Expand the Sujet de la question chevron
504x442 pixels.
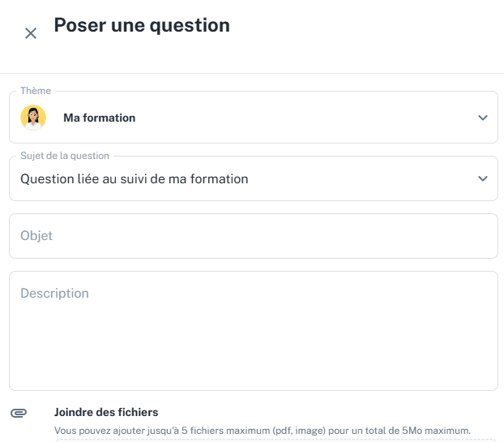483,178
